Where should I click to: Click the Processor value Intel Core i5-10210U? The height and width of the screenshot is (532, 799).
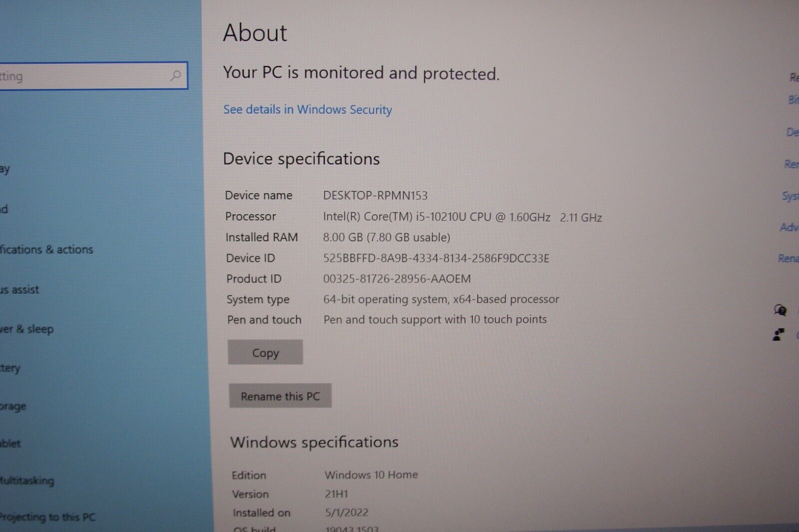462,217
